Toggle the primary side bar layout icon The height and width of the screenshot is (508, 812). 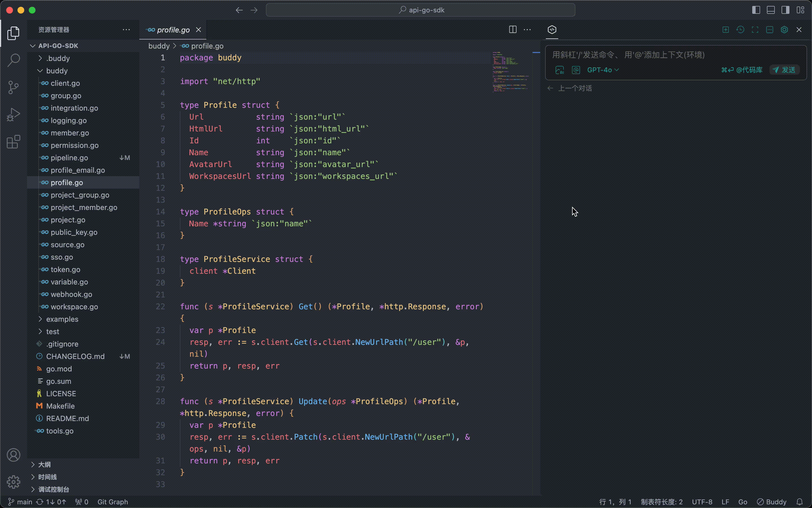point(756,10)
